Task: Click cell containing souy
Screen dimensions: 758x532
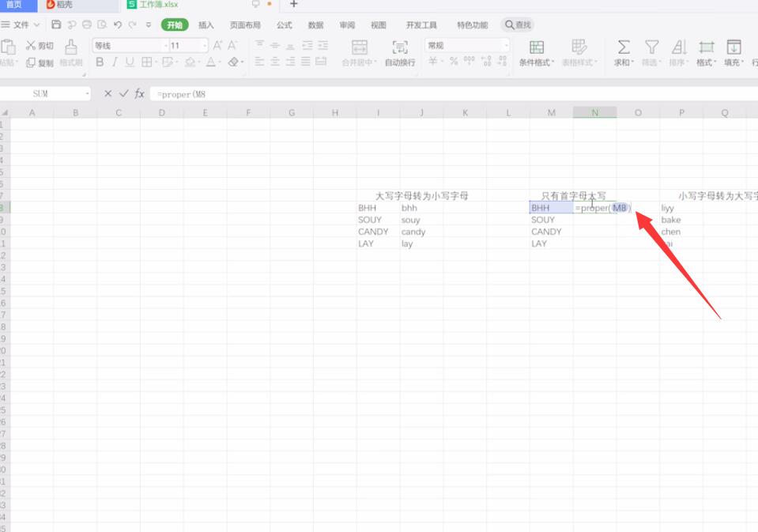Action: pos(421,220)
